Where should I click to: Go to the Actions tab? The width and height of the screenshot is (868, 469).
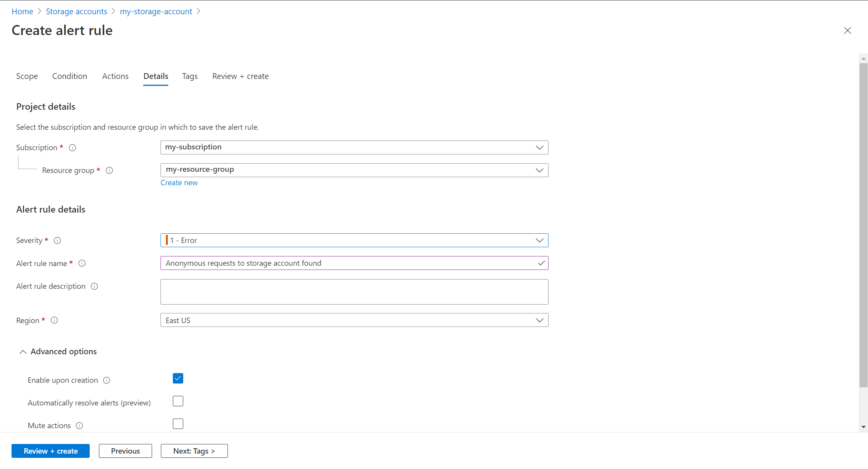click(115, 76)
